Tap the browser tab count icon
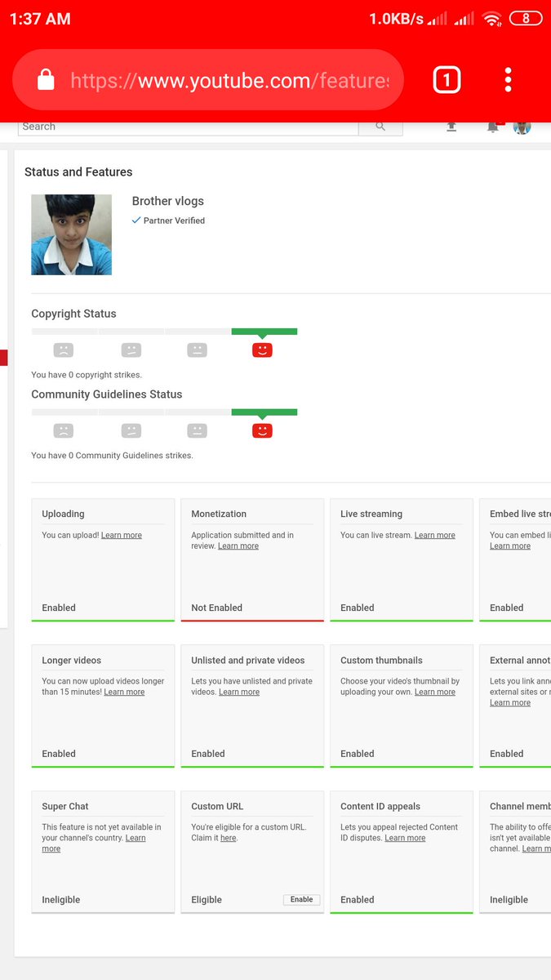 pos(447,80)
